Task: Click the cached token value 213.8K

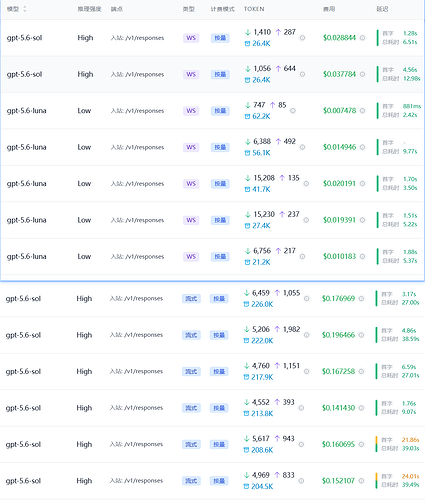Action: pyautogui.click(x=262, y=414)
